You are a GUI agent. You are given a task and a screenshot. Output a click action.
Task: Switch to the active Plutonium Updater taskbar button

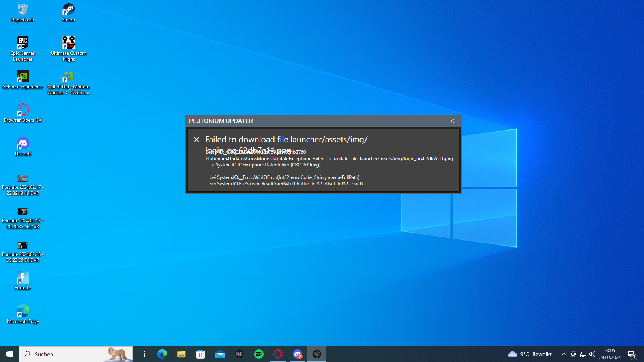[316, 354]
